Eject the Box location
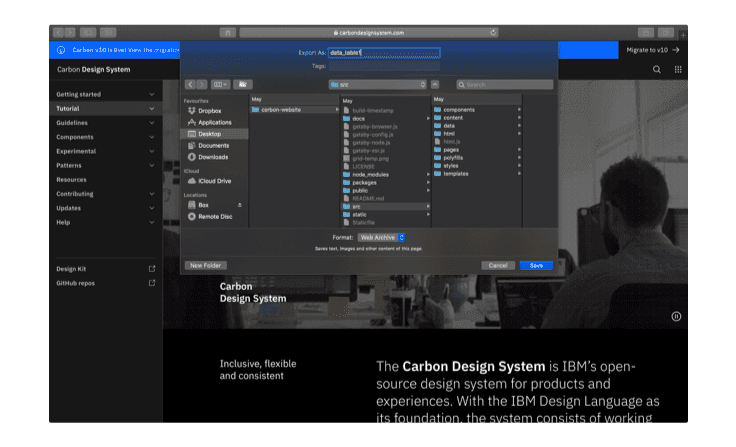Viewport: 736px width, 447px height. pos(239,204)
